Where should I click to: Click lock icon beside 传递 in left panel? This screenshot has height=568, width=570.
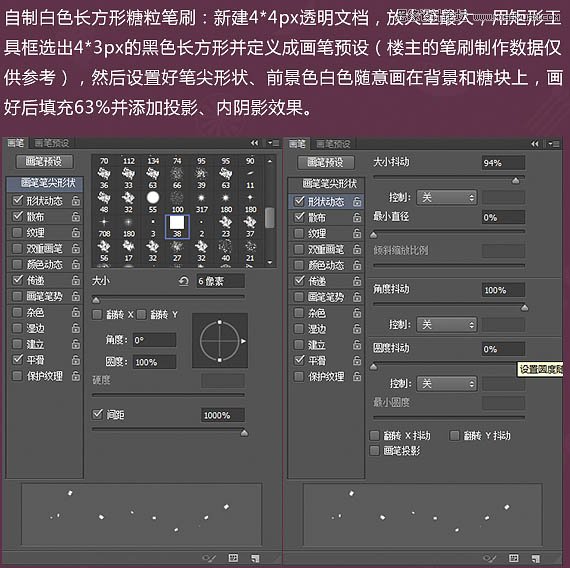76,280
